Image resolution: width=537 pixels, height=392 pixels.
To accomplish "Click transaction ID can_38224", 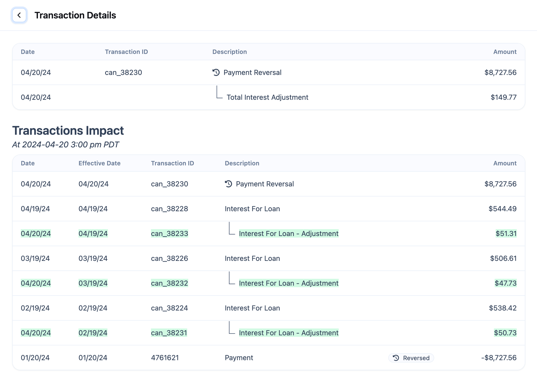I will [169, 308].
